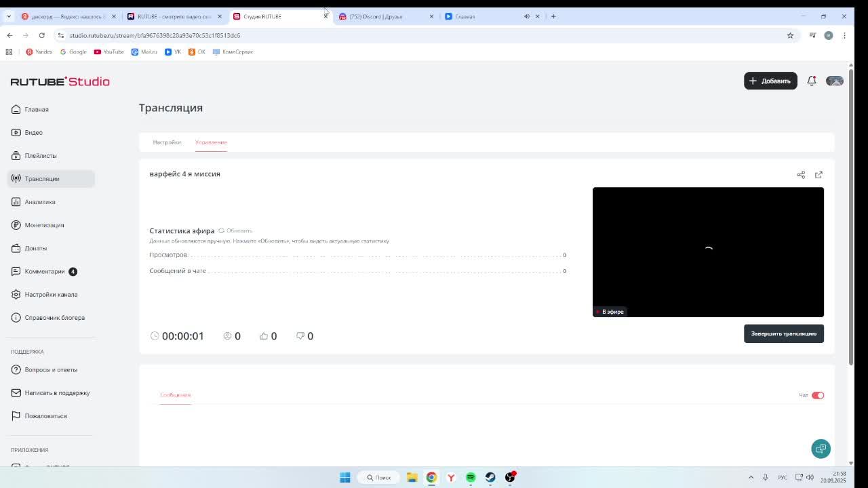This screenshot has height=488, width=868.
Task: Show hidden tray icons chevron
Action: point(751,477)
